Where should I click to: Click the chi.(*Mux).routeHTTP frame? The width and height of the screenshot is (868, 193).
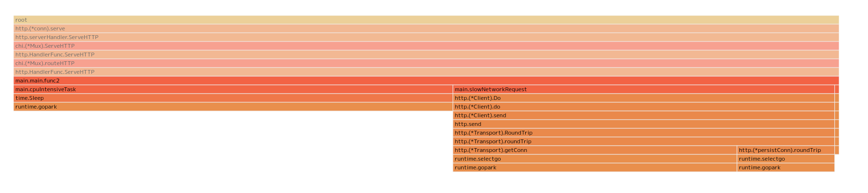(x=426, y=63)
